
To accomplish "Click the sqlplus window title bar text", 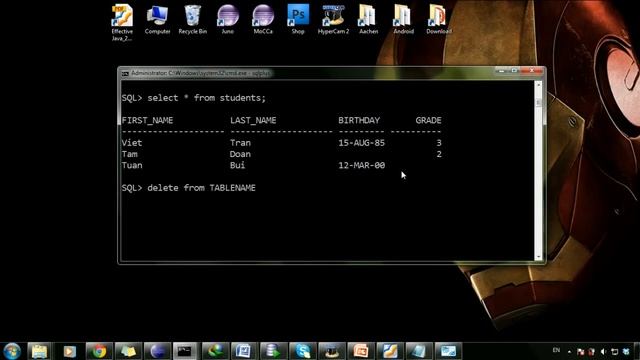I will click(201, 73).
